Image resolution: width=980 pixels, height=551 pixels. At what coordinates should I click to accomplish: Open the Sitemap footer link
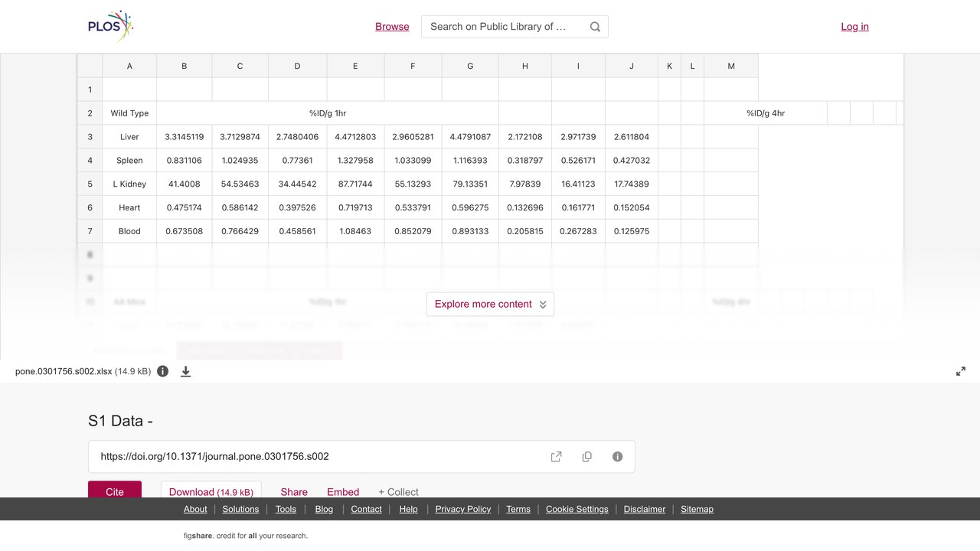(x=697, y=509)
